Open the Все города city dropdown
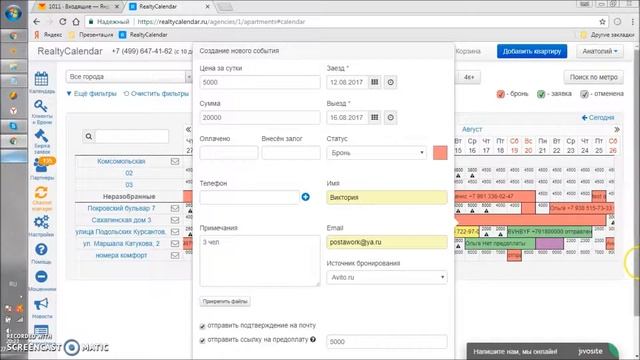640x360 pixels. click(129, 77)
